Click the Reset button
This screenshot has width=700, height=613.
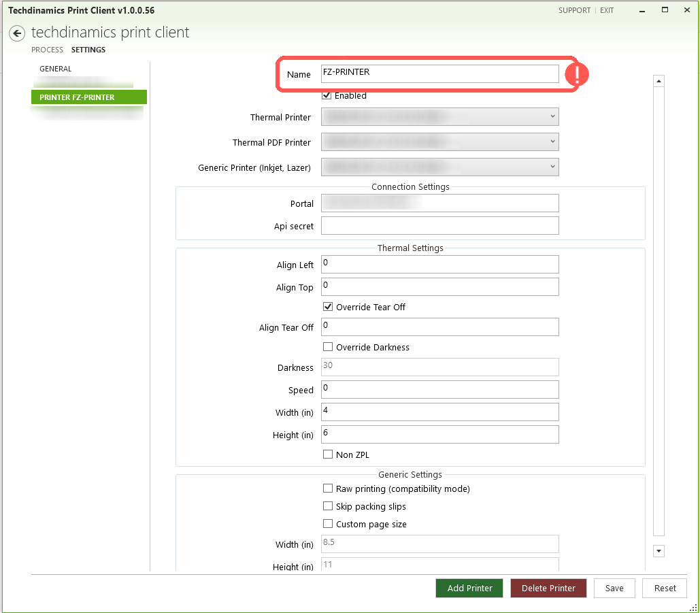665,588
